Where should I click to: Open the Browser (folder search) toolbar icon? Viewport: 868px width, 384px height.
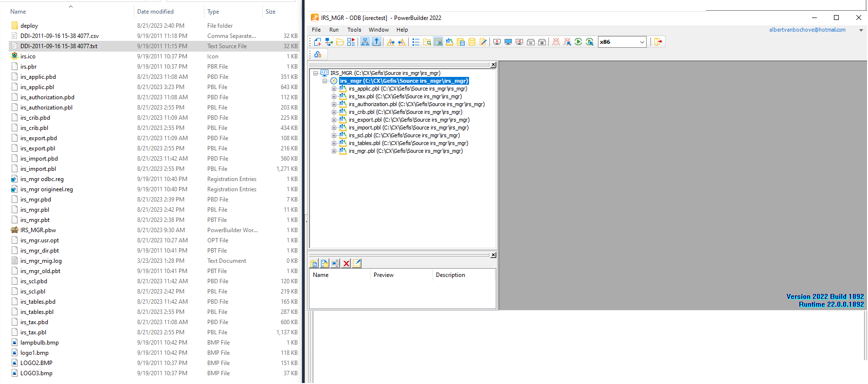[427, 42]
